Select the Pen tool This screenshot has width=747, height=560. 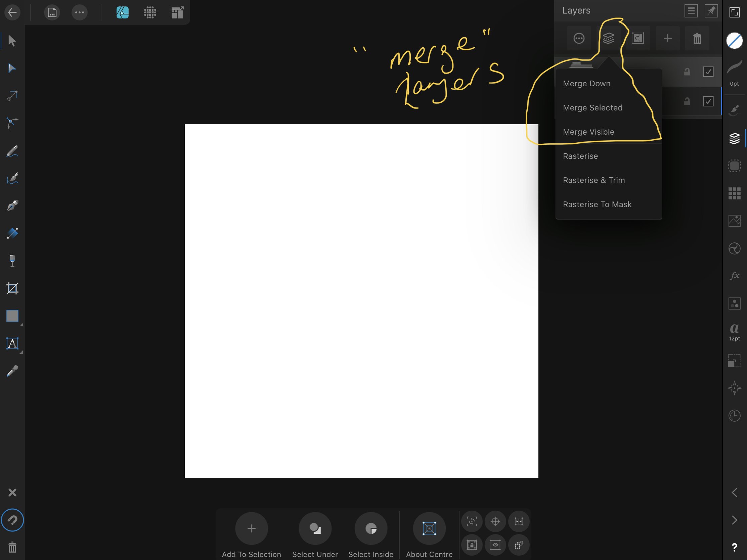[x=12, y=205]
